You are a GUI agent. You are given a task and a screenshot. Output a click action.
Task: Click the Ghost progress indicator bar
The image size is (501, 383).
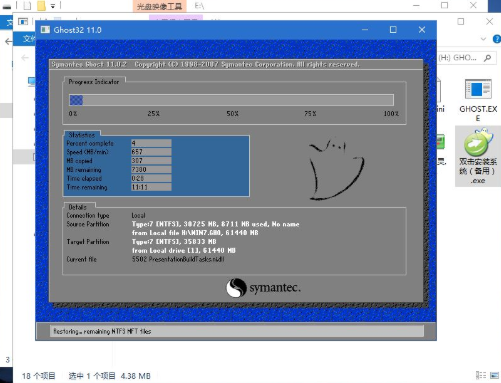[231, 100]
